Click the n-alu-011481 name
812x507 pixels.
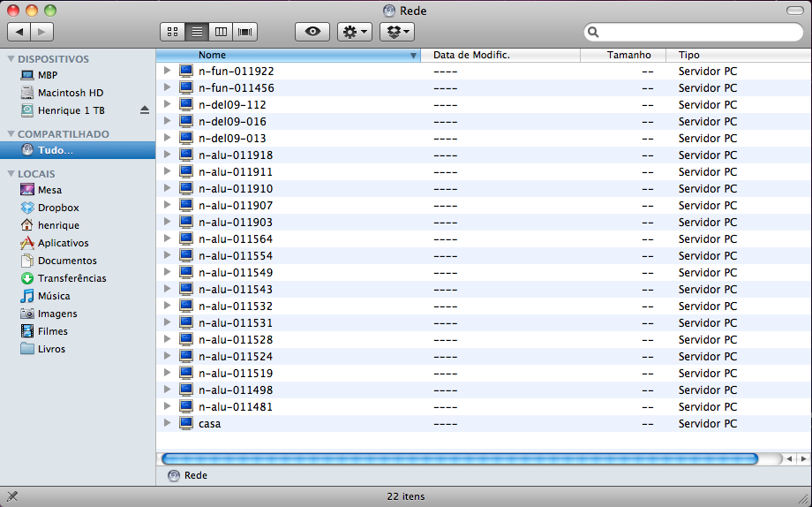(236, 406)
